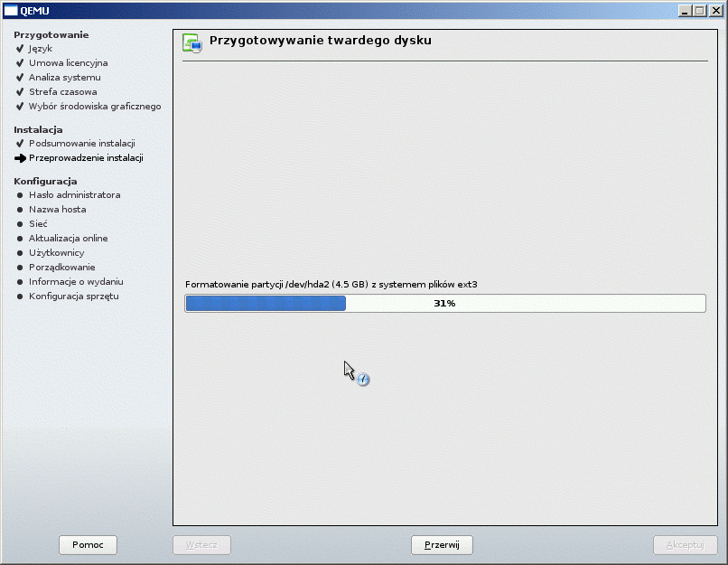Click the Nazwa hosta sidebar entry
Viewport: 728px width, 565px height.
click(57, 210)
